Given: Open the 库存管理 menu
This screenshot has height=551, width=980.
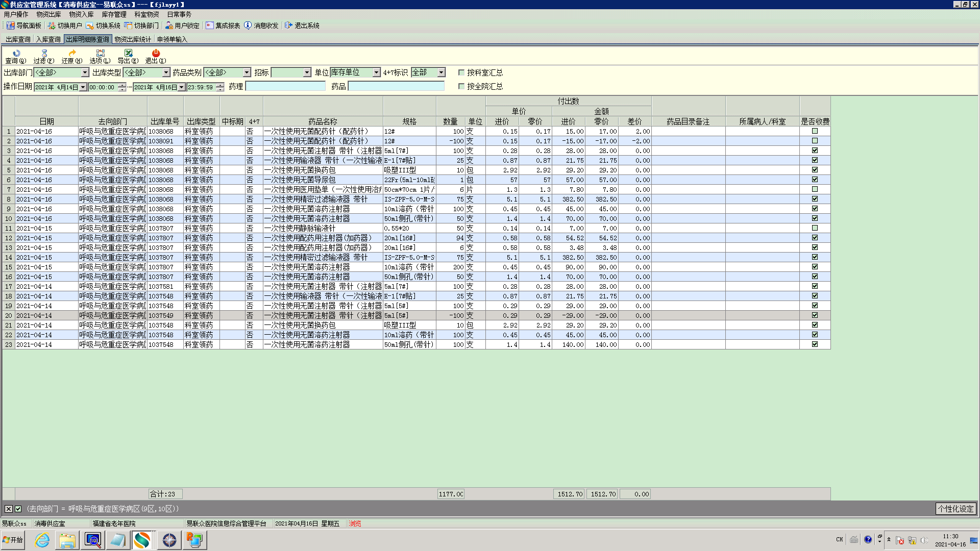Looking at the screenshot, I should 114,14.
